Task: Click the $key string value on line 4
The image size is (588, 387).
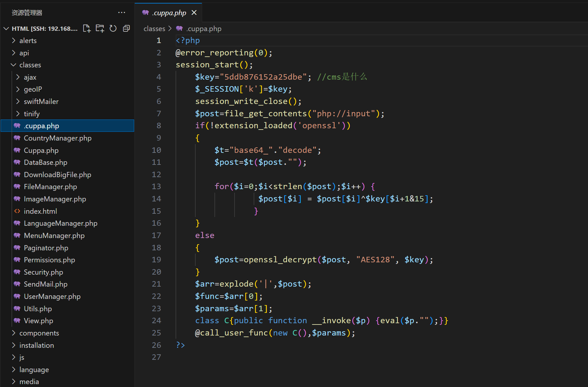Action: [263, 77]
